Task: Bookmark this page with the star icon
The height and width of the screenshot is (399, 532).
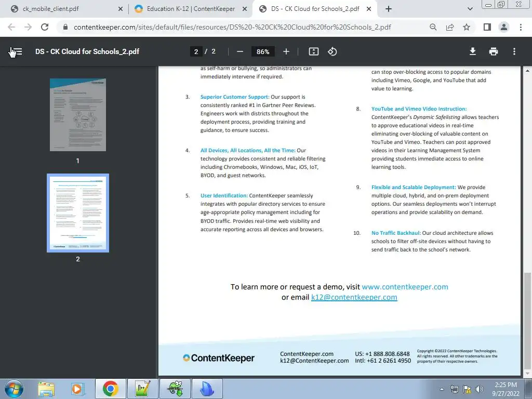Action: coord(467,27)
